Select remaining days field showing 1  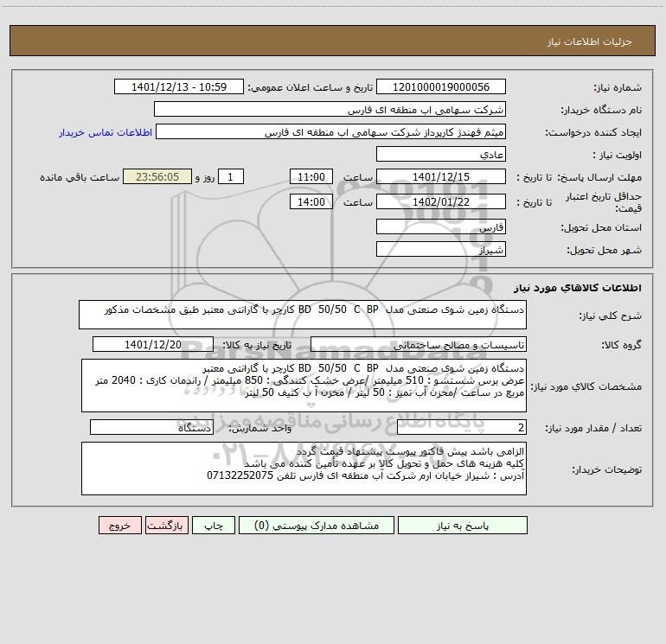231,176
